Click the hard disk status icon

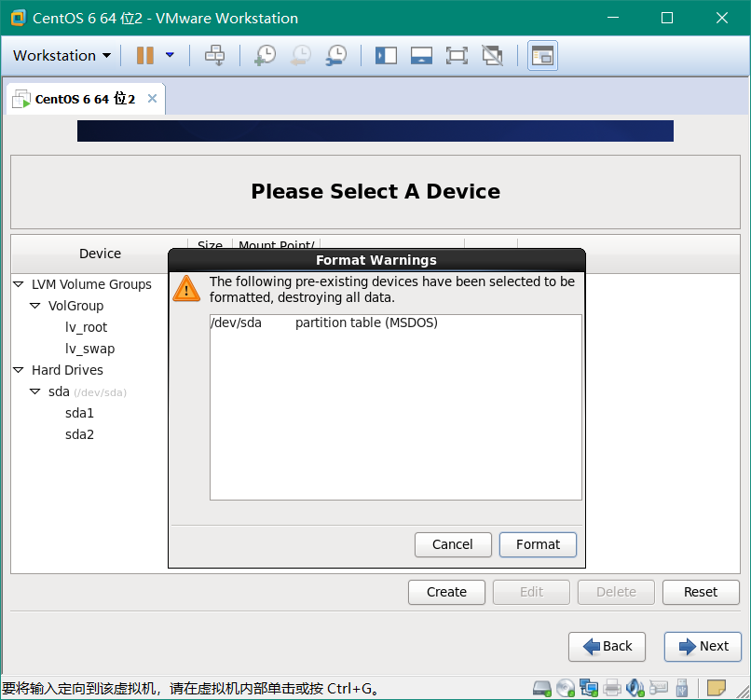click(x=542, y=689)
